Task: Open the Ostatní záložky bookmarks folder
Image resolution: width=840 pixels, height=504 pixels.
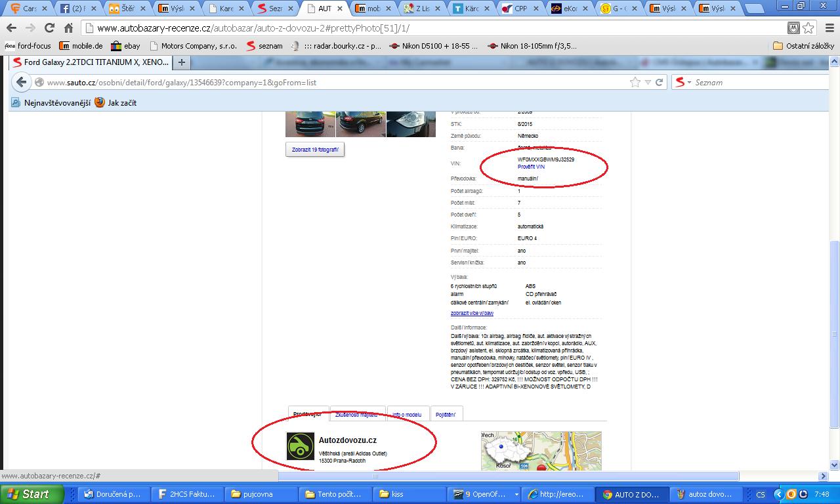Action: tap(803, 46)
